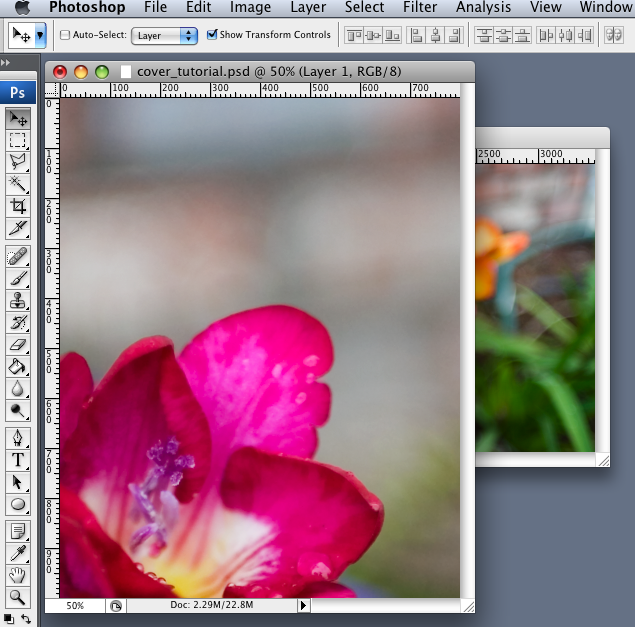Reset to default foreground/background colors
The height and width of the screenshot is (627, 635).
tap(9, 619)
